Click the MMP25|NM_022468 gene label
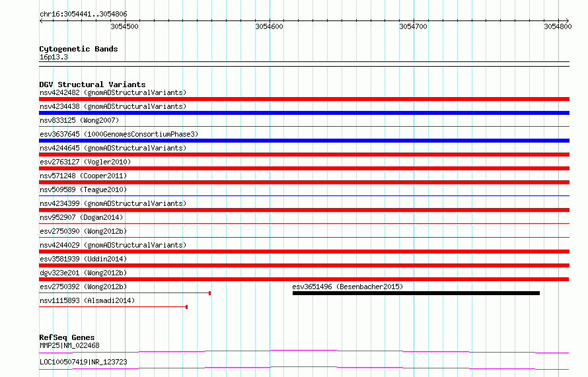This screenshot has width=588, height=377. tap(69, 345)
